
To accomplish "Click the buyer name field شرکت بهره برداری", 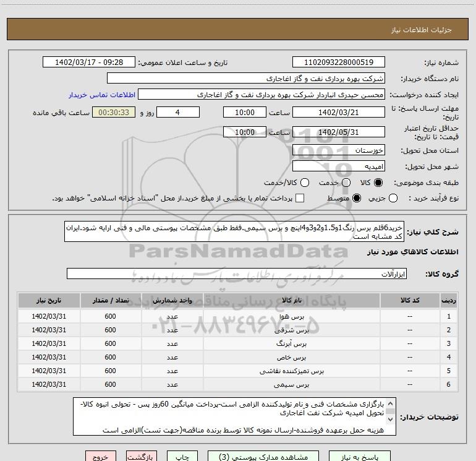I will click(x=246, y=79).
